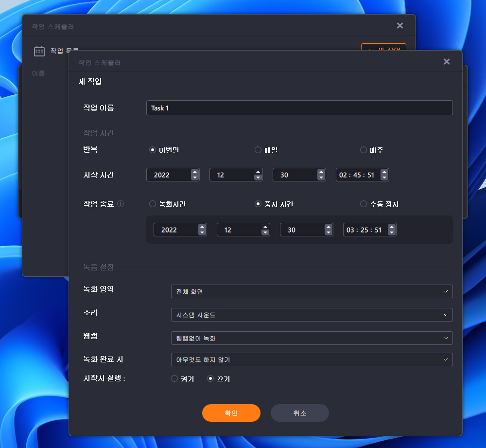Viewport: 486px width, 448px height.
Task: Close the 새 작업 dialog with X
Action: tap(446, 61)
